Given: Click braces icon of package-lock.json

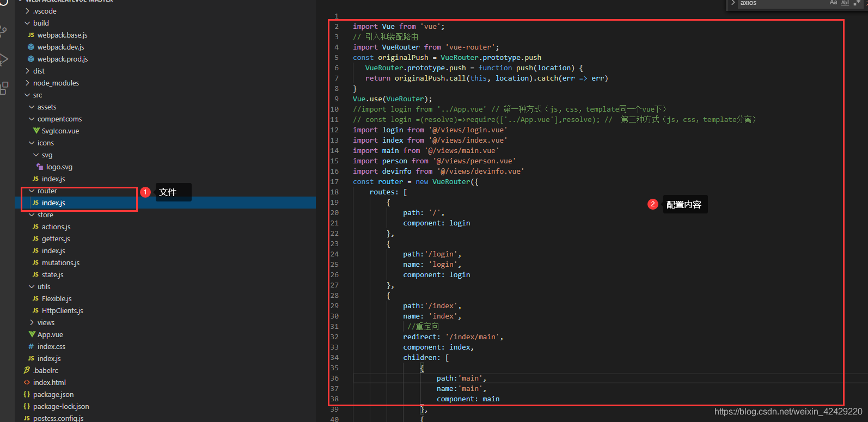Looking at the screenshot, I should (x=27, y=406).
